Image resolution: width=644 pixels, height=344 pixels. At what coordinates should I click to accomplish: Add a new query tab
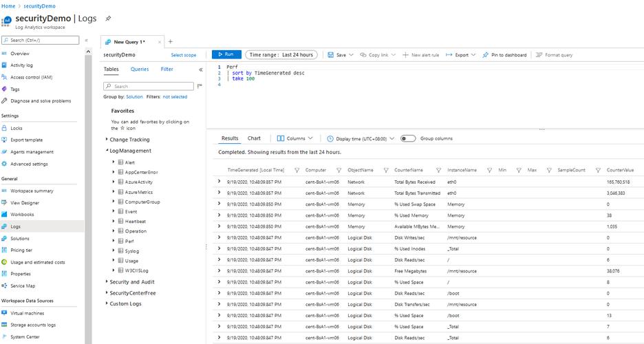171,42
